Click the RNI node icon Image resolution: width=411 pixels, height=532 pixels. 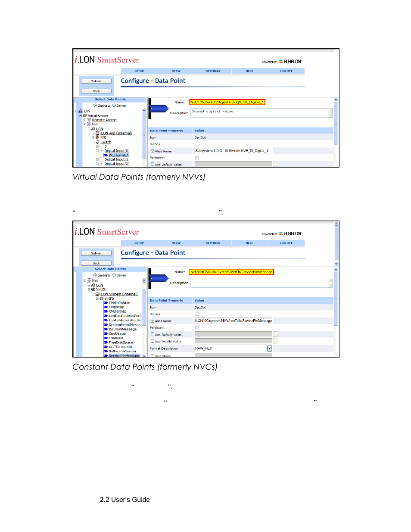click(97, 137)
